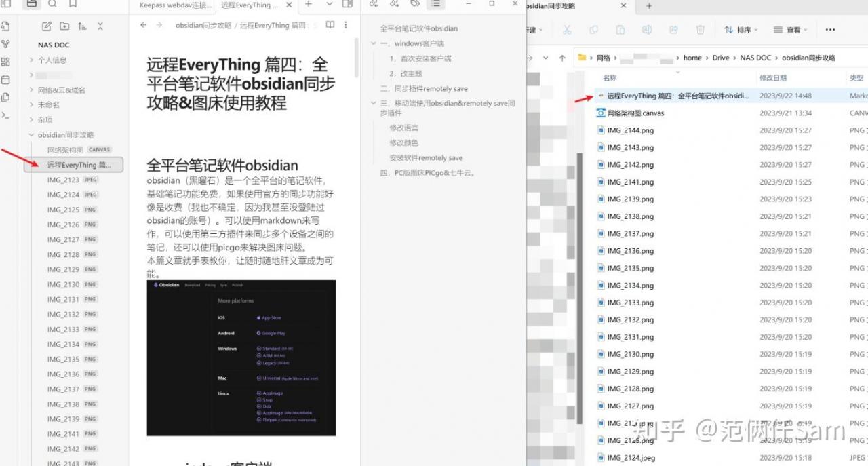Select IMG_2123 in Obsidian's file tree
This screenshot has height=466, width=868.
pyautogui.click(x=73, y=180)
